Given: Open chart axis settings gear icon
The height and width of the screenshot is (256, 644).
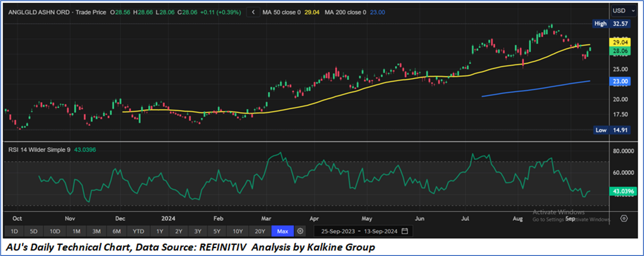Looking at the screenshot, I should (624, 218).
